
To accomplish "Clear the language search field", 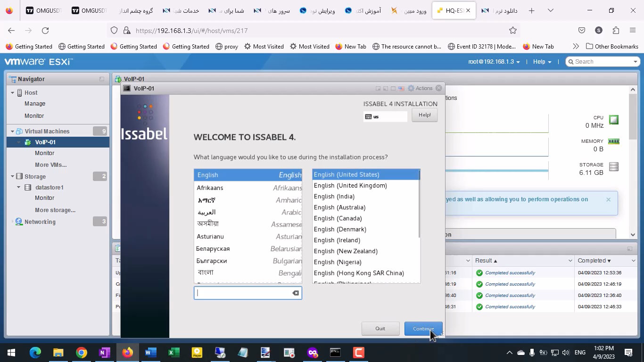I will 296,293.
